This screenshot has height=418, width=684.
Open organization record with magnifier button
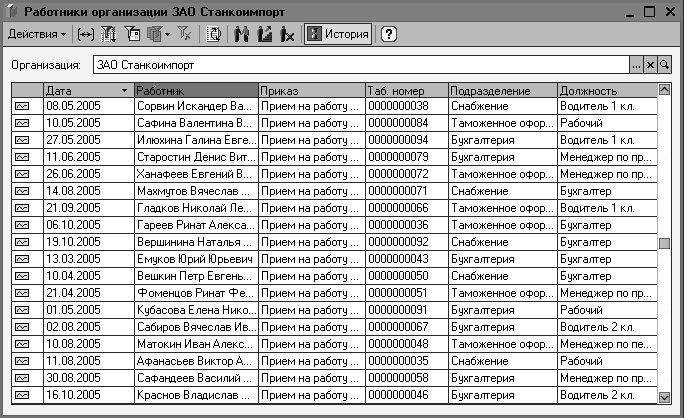[x=664, y=65]
